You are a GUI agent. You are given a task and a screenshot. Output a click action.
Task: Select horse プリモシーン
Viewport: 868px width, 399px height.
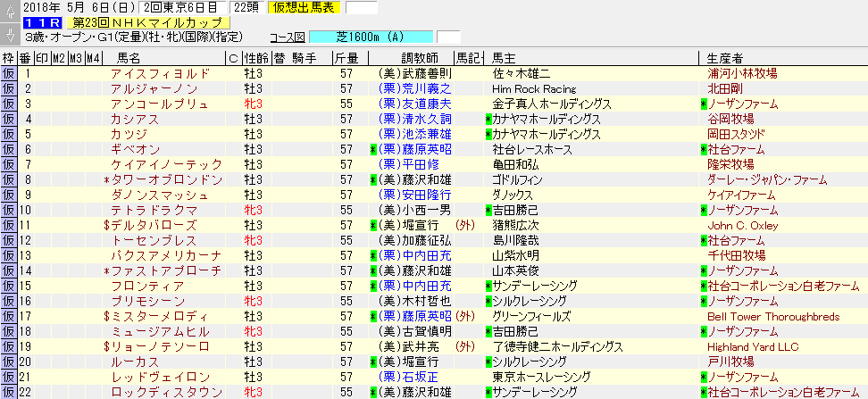[147, 302]
